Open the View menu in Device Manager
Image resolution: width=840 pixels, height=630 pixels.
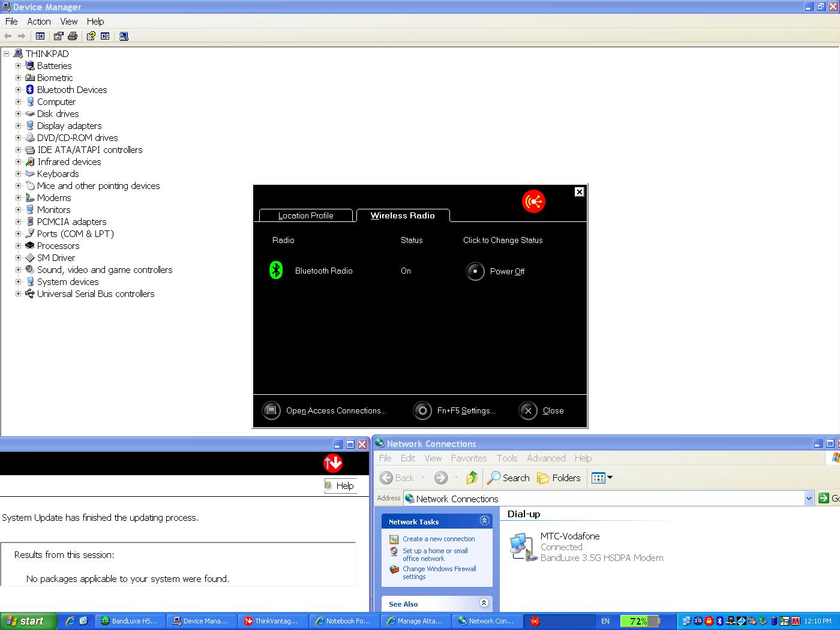click(69, 21)
